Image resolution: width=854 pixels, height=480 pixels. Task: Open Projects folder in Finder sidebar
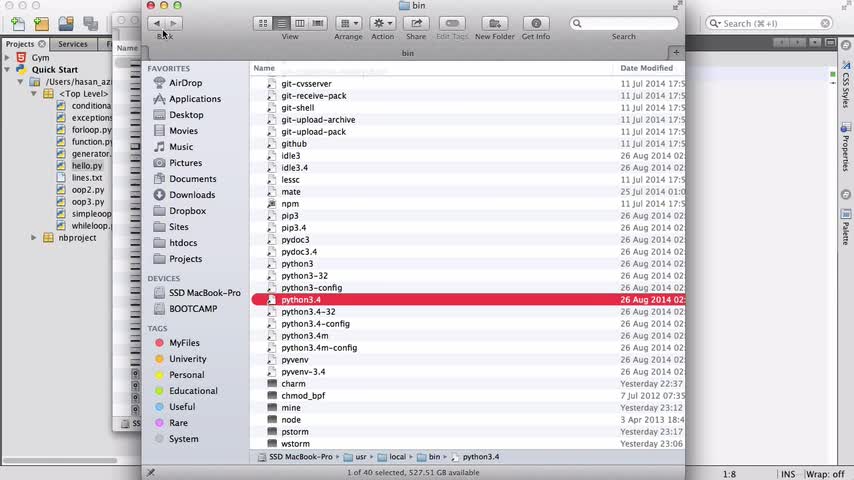[x=185, y=259]
